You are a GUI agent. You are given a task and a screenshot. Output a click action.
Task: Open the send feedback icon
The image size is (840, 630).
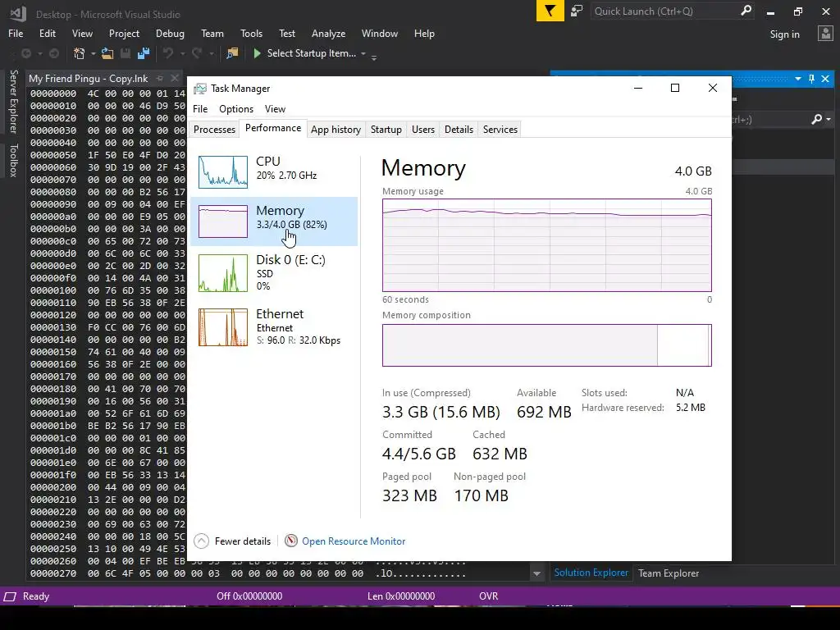coord(577,11)
